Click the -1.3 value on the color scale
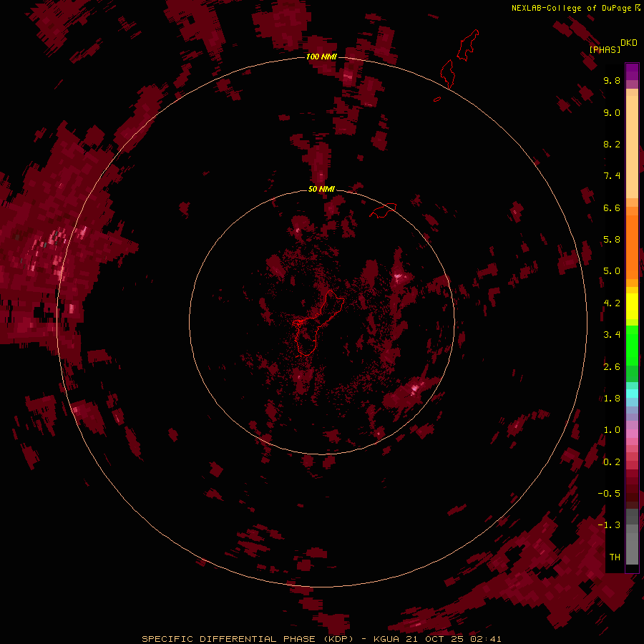 [609, 525]
